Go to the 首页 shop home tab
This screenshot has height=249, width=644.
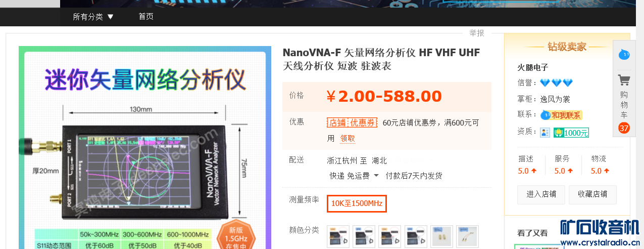146,17
